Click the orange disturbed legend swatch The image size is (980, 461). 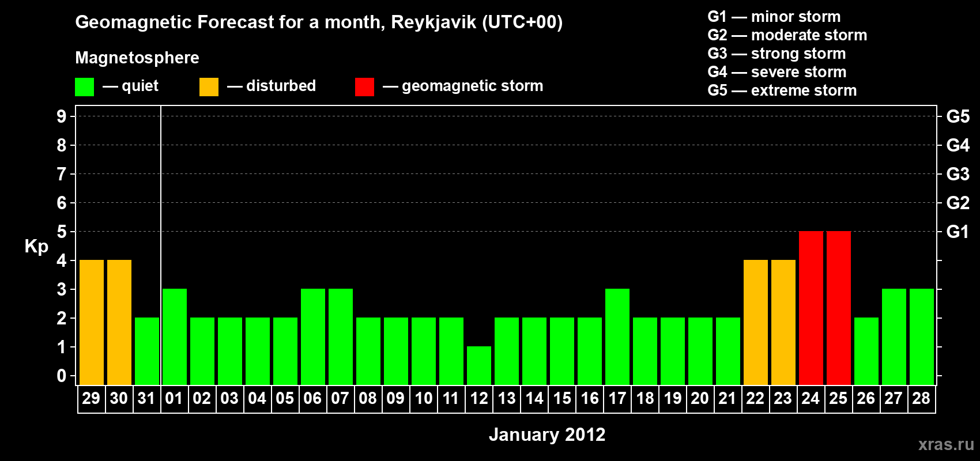(x=209, y=87)
